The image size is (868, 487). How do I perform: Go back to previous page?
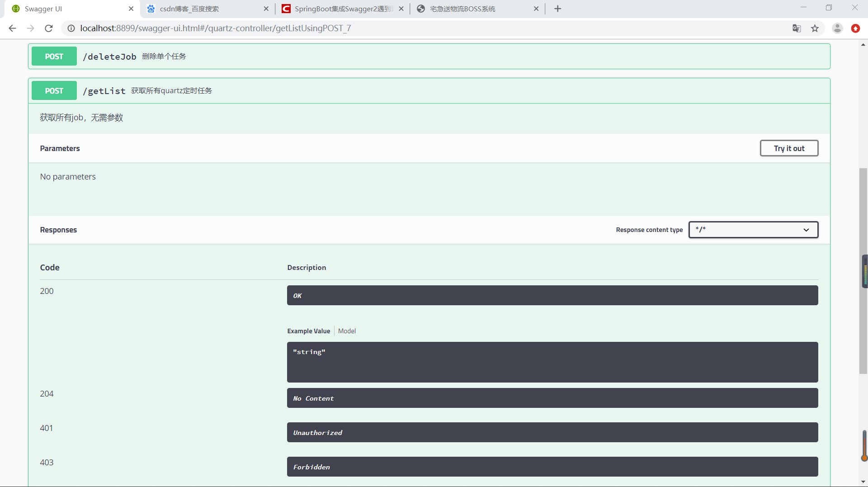pyautogui.click(x=12, y=28)
